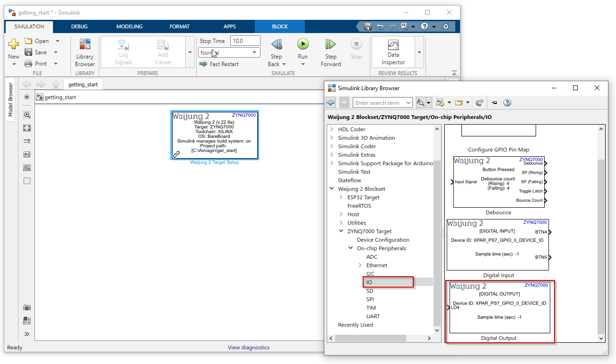This screenshot has width=616, height=364.
Task: Click the new model icon in Library Browser
Action: [440, 102]
